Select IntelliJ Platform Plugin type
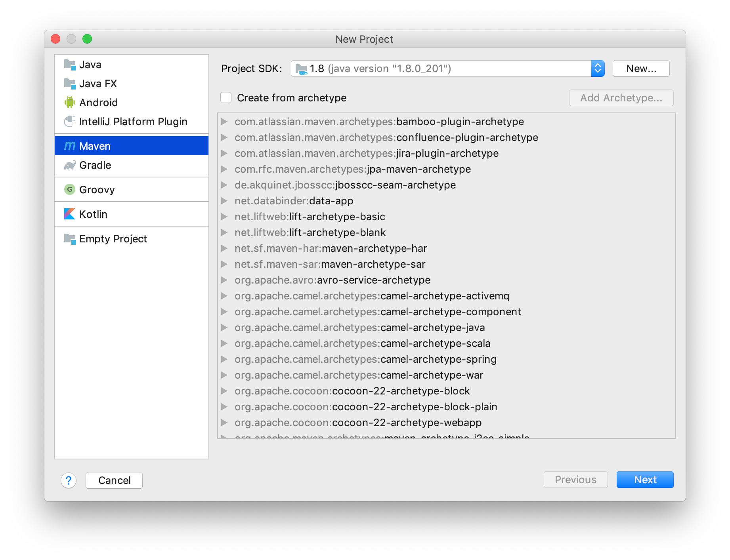 [132, 122]
